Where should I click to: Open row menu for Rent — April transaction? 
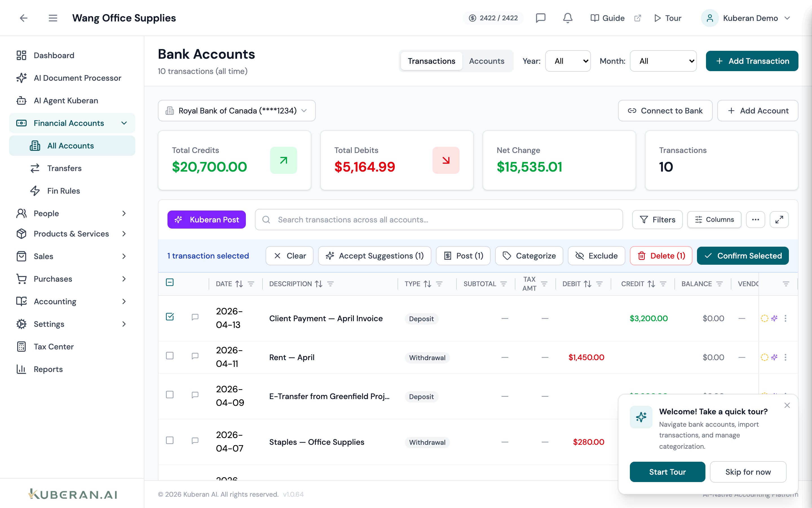click(x=785, y=357)
